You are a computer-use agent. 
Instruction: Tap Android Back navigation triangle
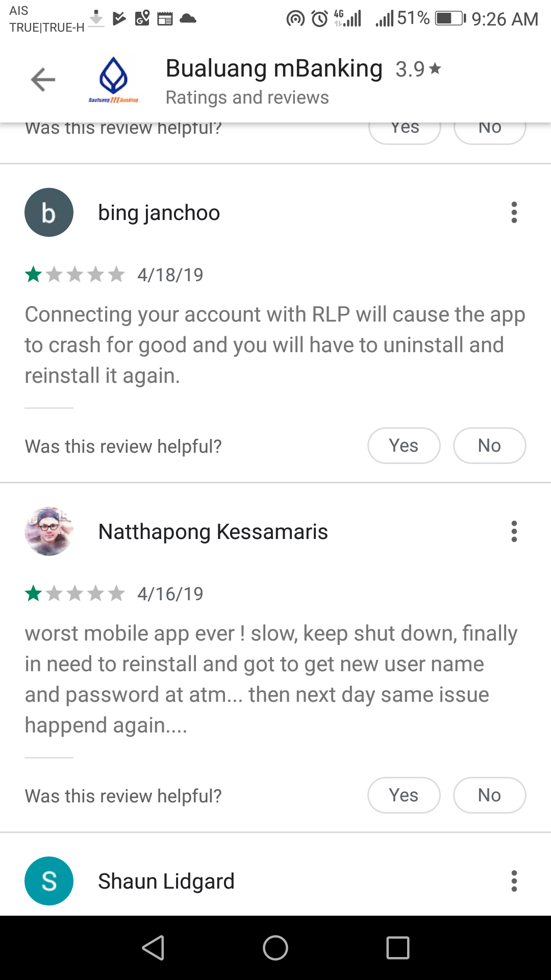pyautogui.click(x=153, y=948)
